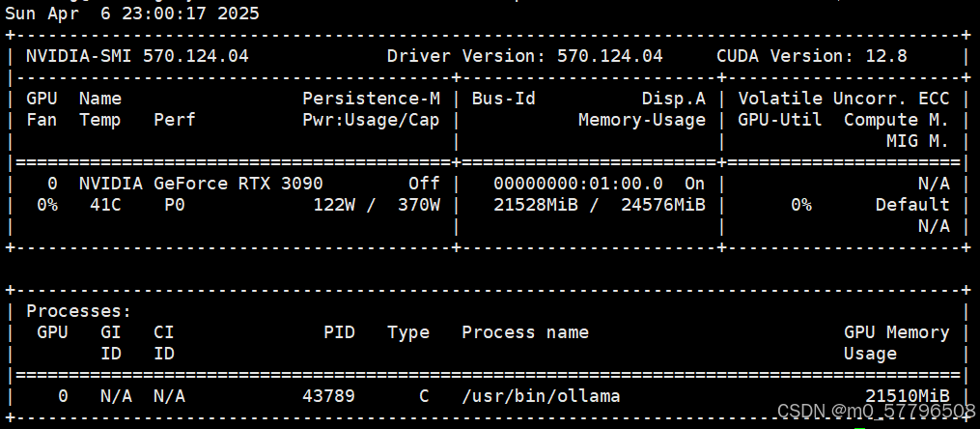Click the 'CUDA Version: 12.8' text
Image resolution: width=980 pixels, height=429 pixels.
pyautogui.click(x=812, y=56)
